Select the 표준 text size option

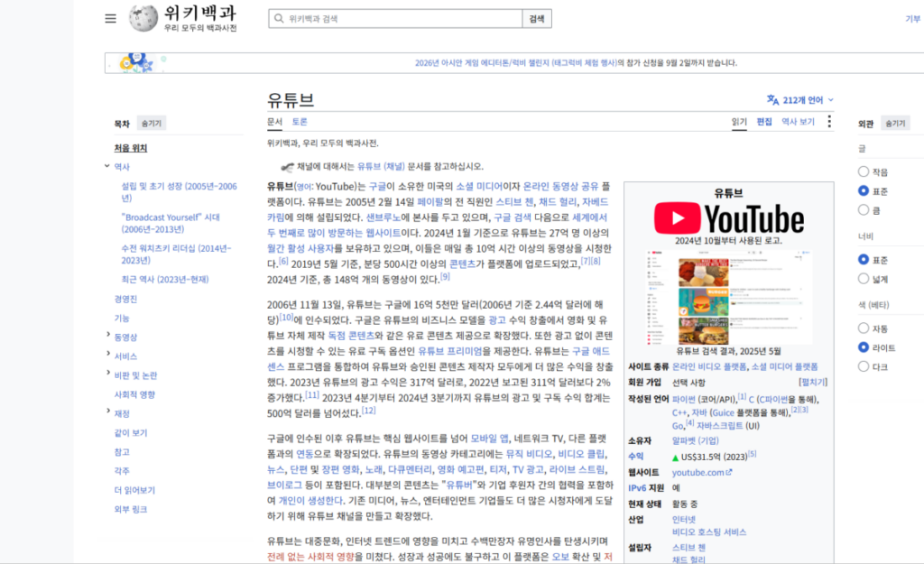tap(864, 191)
